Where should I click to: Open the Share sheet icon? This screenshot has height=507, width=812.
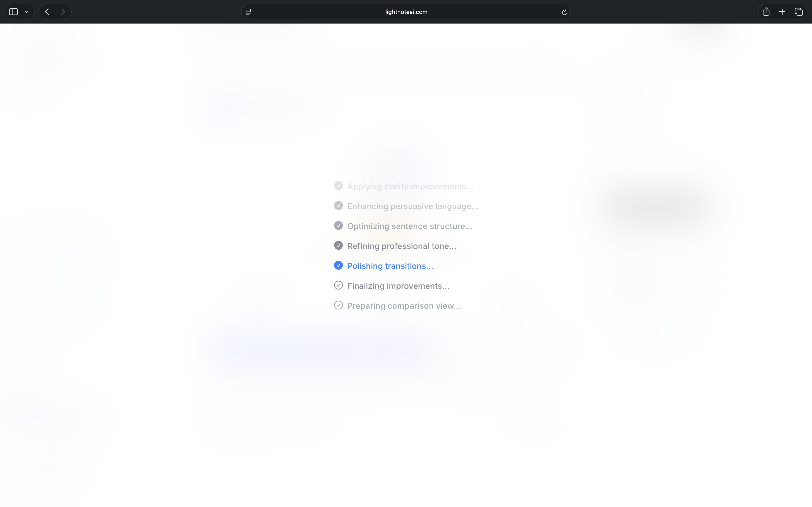pos(766,12)
